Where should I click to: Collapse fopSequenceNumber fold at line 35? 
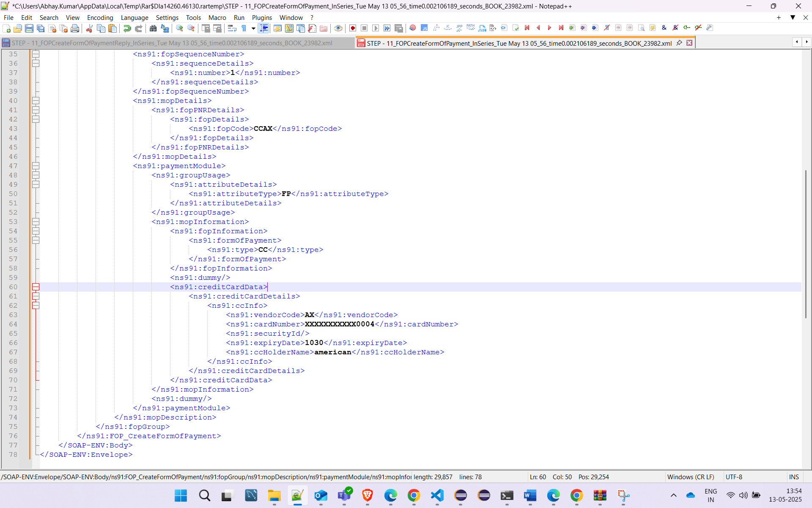click(36, 54)
